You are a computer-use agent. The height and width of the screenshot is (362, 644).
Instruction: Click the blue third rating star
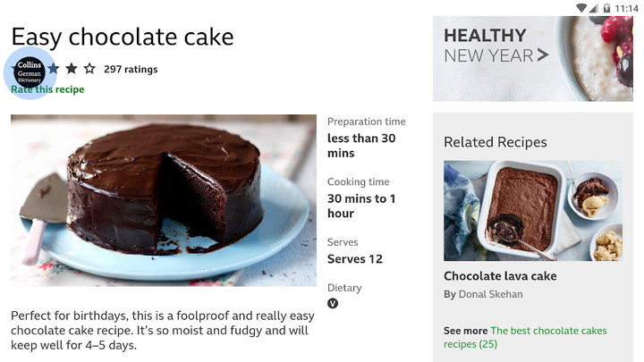[x=54, y=68]
